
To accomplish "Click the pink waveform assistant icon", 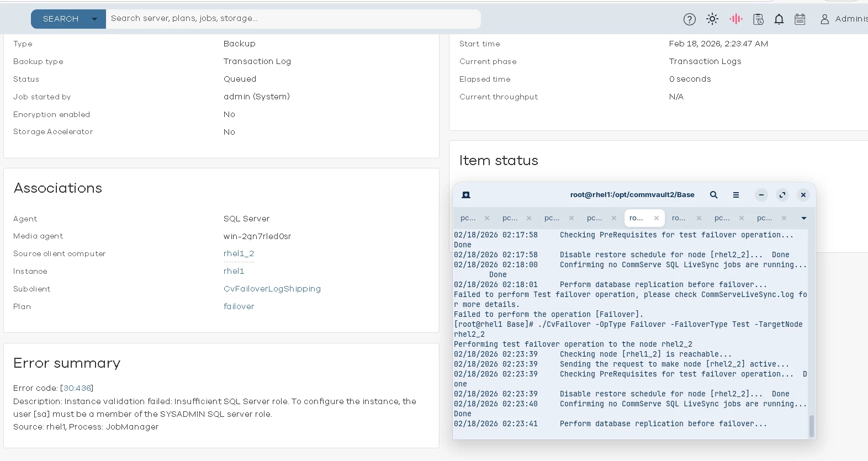I will [735, 19].
